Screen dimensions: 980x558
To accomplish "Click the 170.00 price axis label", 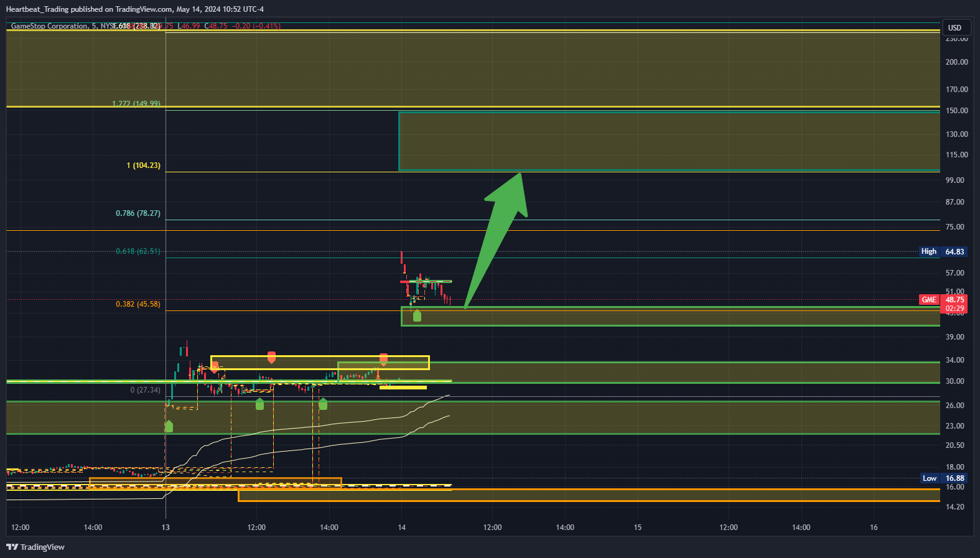I will (x=957, y=90).
